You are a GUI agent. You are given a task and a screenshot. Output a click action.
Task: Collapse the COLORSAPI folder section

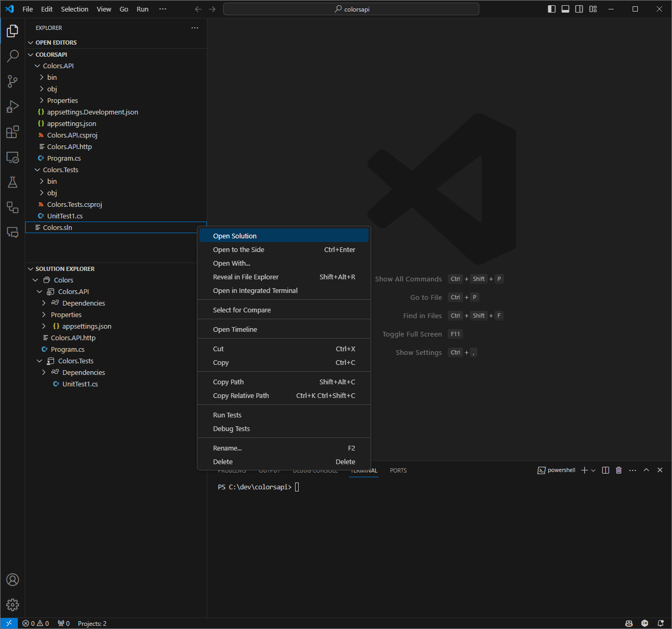click(x=30, y=55)
